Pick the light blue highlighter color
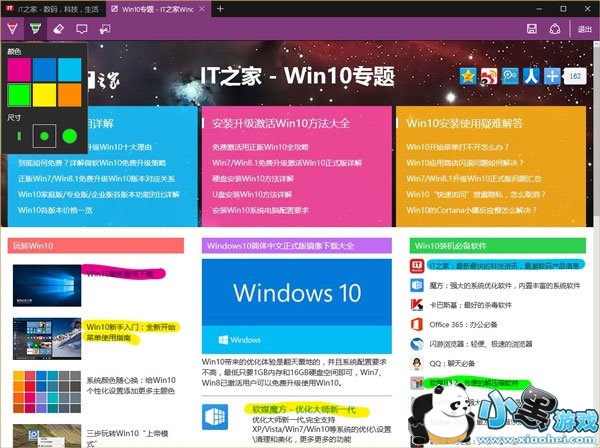This screenshot has height=448, width=600. (70, 70)
